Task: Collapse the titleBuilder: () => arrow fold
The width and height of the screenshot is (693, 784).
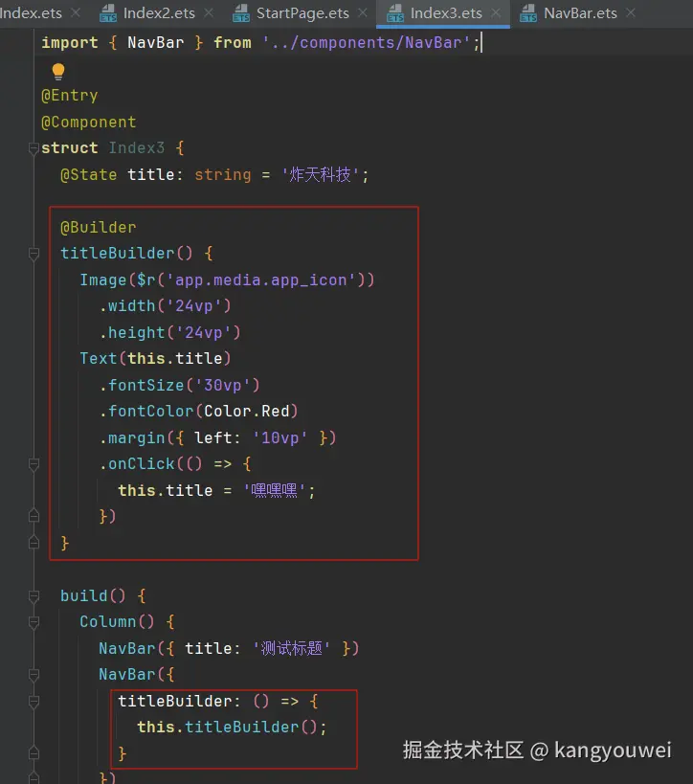Action: coord(34,702)
